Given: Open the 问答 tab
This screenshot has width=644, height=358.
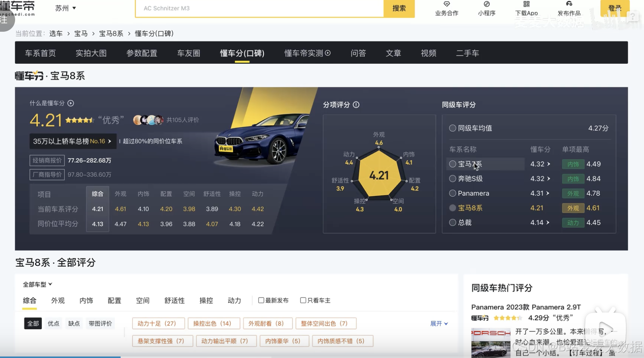Looking at the screenshot, I should (358, 53).
